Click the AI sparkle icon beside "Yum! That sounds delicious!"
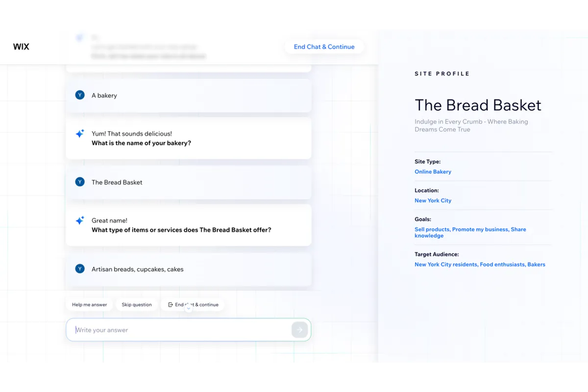588x392 pixels. pyautogui.click(x=80, y=134)
